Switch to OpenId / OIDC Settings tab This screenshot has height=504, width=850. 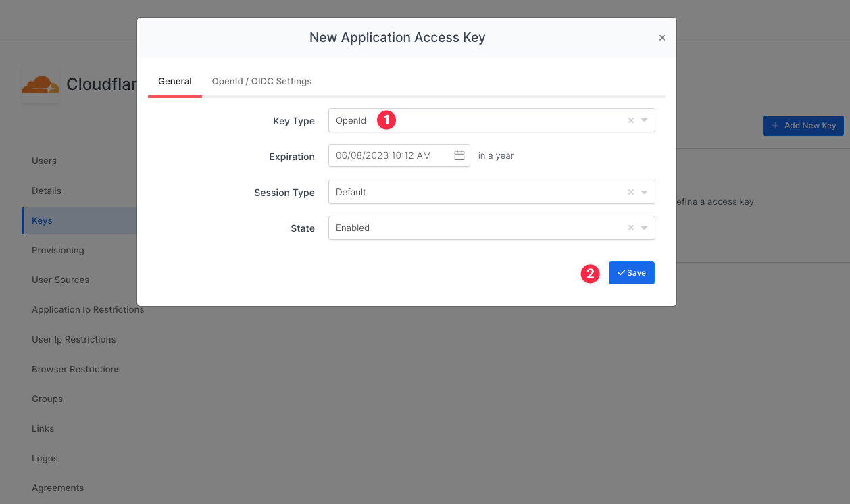[x=261, y=81]
